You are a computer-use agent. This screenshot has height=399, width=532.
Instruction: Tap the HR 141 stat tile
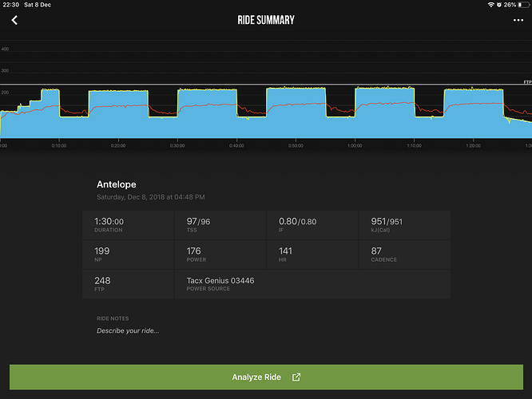(x=312, y=255)
